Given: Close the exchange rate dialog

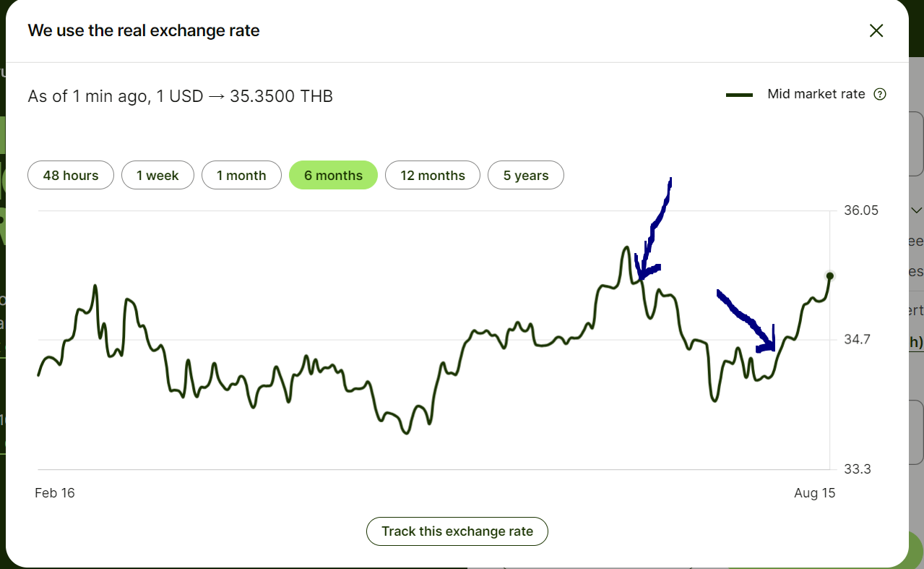Looking at the screenshot, I should [x=876, y=30].
